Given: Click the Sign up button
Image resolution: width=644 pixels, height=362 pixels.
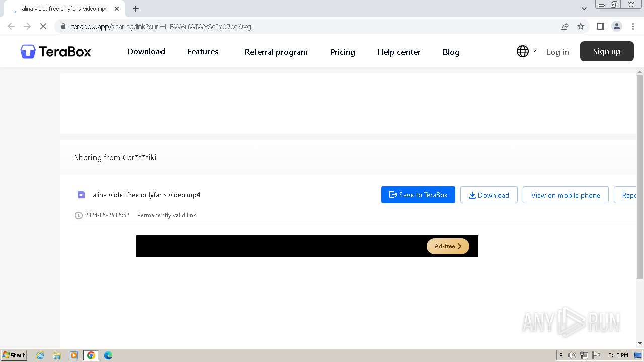Looking at the screenshot, I should (x=607, y=51).
